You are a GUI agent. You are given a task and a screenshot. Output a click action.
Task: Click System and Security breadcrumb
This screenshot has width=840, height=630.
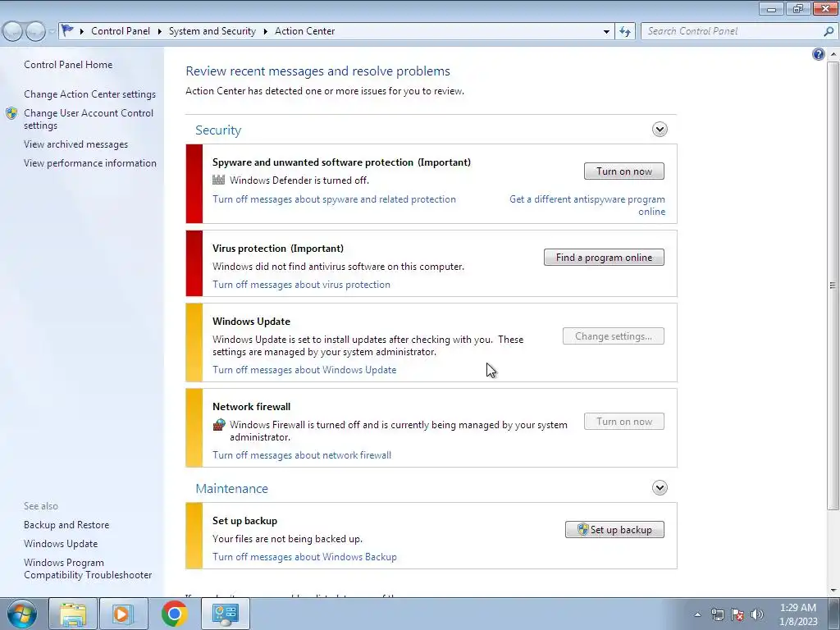coord(212,31)
